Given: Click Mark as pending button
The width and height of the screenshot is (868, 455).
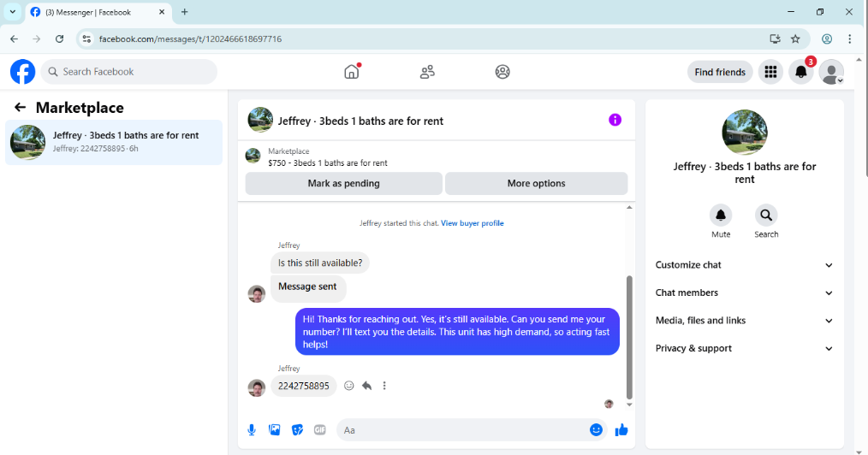Looking at the screenshot, I should coord(344,184).
